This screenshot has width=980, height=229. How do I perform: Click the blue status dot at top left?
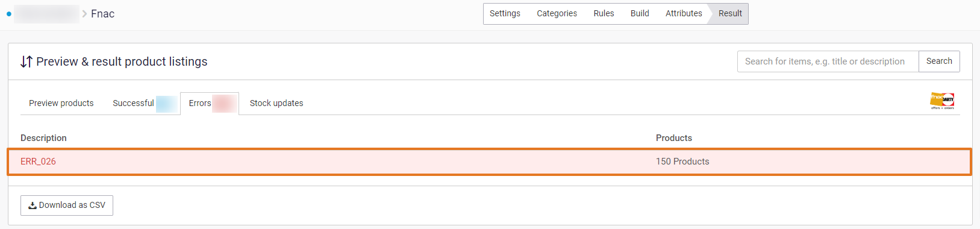(x=8, y=14)
